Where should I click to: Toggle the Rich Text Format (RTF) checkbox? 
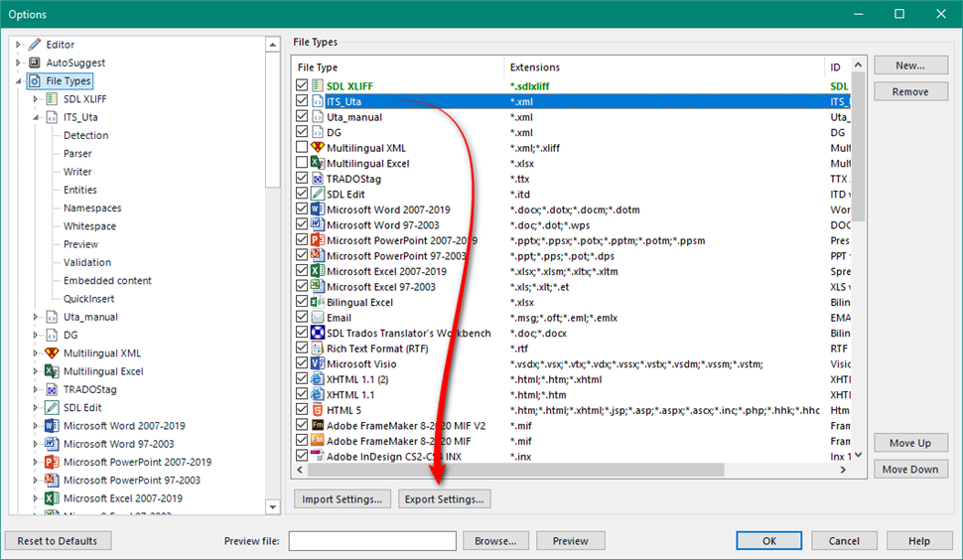coord(302,348)
